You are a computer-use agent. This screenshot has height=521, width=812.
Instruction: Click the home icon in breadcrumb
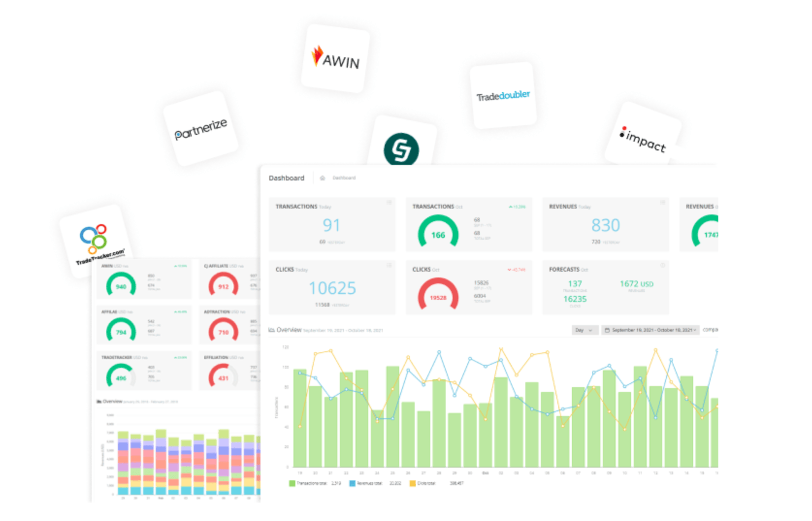coord(322,178)
